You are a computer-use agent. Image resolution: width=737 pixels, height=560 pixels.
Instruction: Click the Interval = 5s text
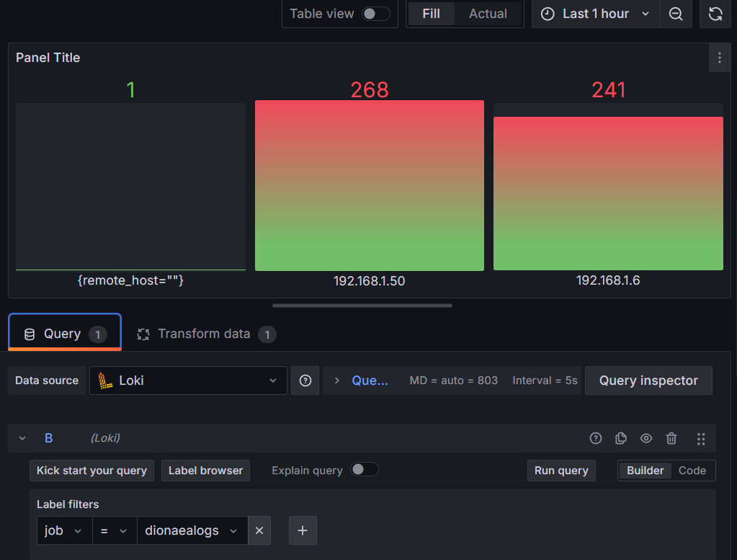coord(545,381)
